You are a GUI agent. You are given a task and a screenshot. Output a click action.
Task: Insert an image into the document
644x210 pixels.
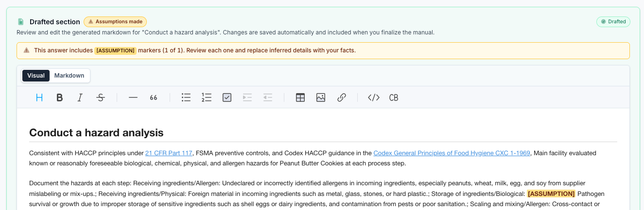coord(321,97)
